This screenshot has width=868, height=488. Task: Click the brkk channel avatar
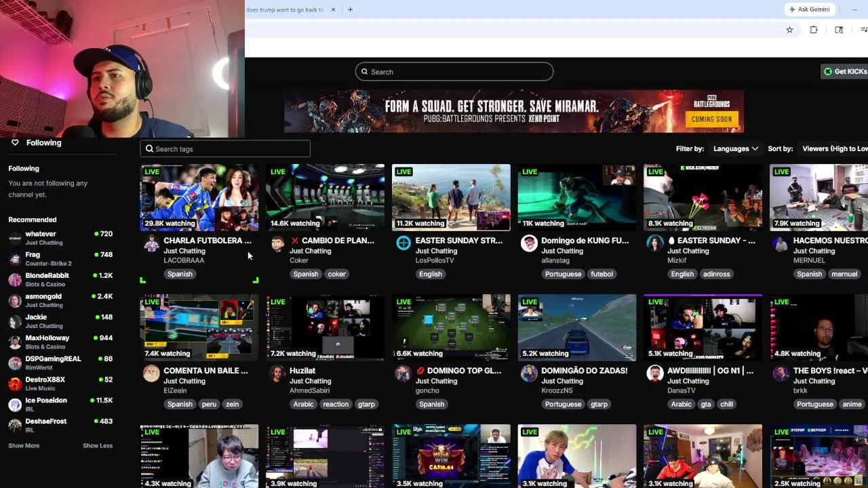tap(781, 373)
